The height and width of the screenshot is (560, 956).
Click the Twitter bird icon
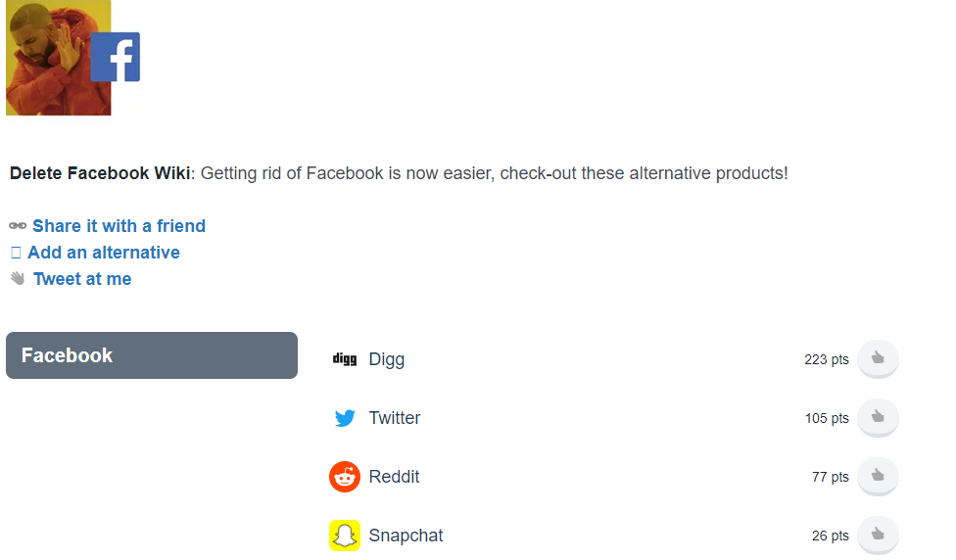(x=345, y=418)
